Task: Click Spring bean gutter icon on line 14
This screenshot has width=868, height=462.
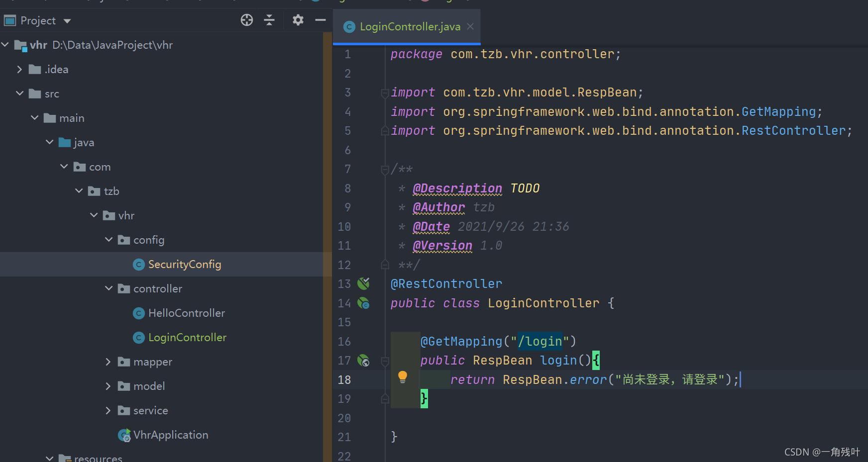Action: pyautogui.click(x=364, y=303)
